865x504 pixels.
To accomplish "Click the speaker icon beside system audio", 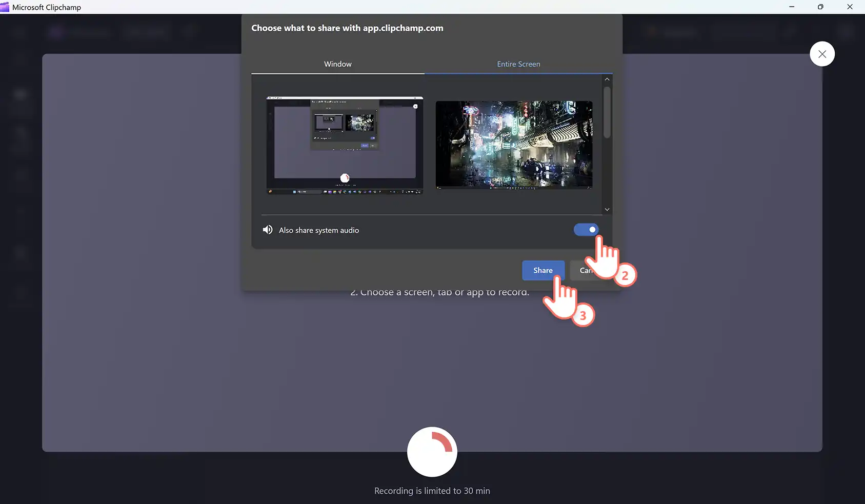I will tap(268, 230).
